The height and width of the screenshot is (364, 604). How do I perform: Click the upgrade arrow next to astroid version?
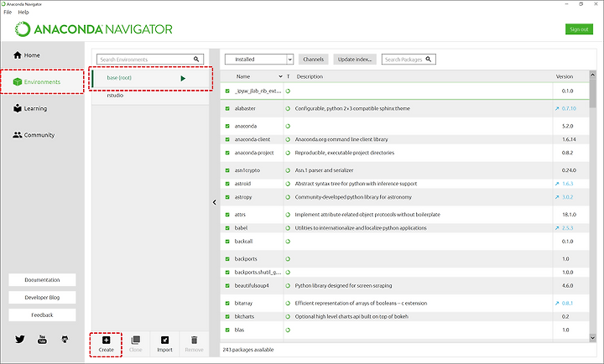[557, 184]
